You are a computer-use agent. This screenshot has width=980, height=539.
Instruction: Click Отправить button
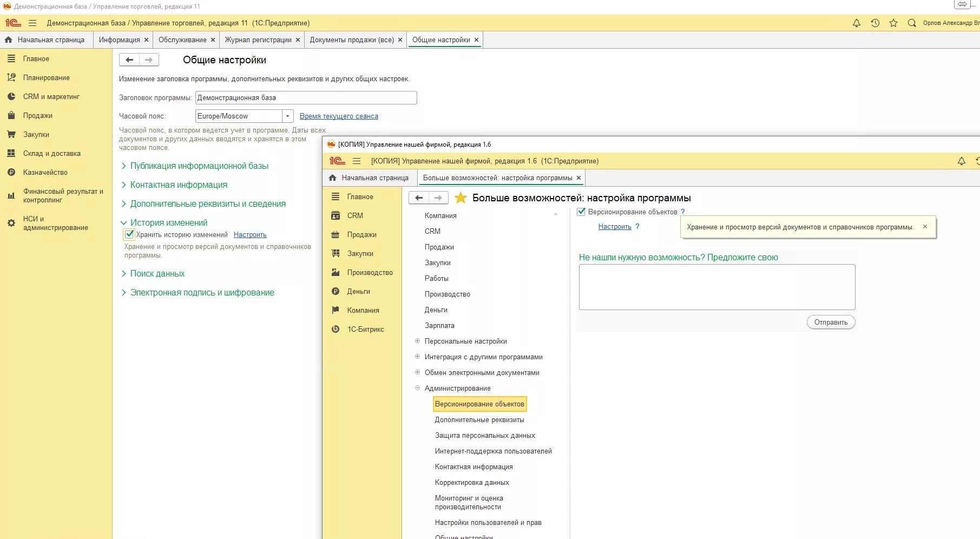click(831, 323)
